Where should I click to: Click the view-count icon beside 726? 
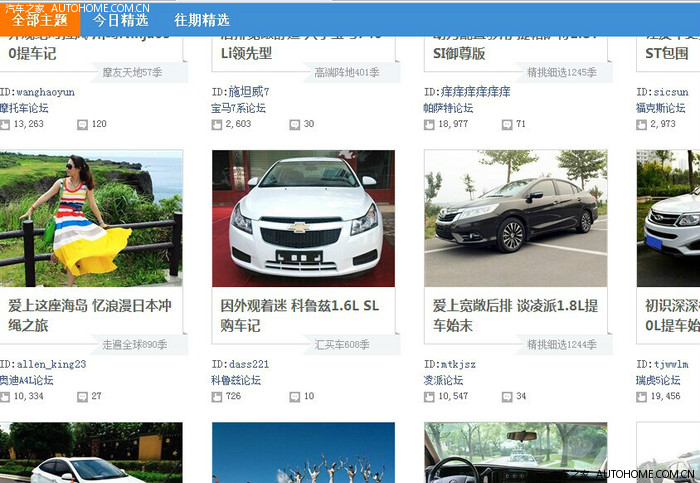point(217,396)
